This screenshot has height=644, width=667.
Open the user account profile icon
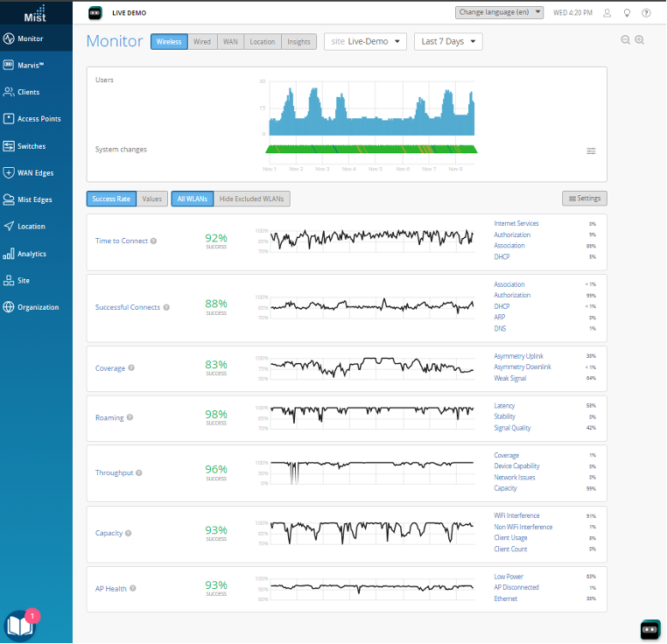click(607, 13)
